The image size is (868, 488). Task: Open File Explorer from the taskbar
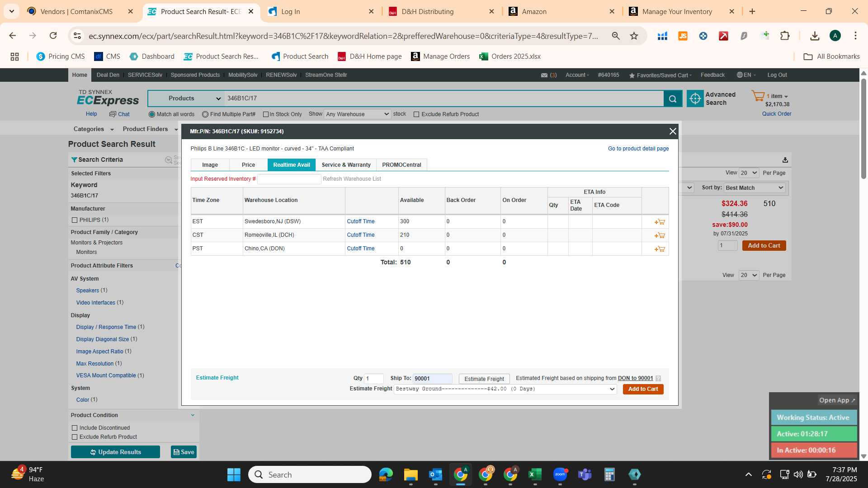pos(411,474)
